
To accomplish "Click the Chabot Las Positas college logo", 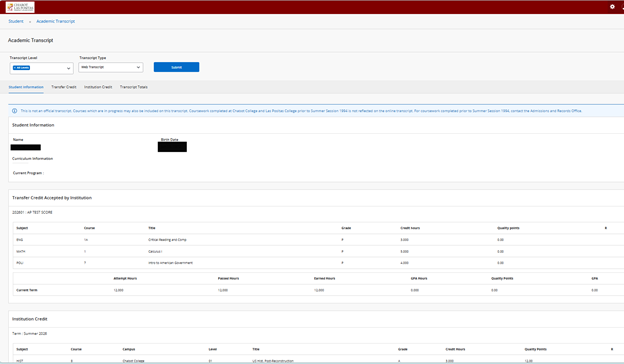I will point(20,7).
